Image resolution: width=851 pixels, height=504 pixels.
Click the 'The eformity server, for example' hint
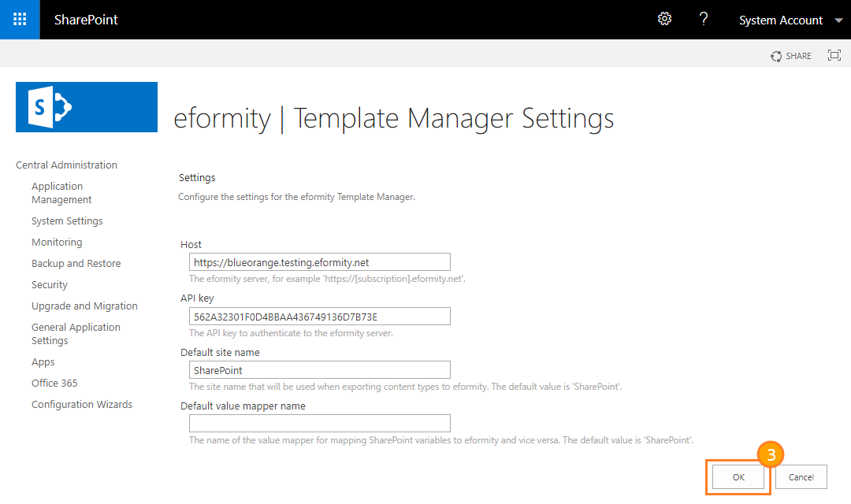click(327, 279)
